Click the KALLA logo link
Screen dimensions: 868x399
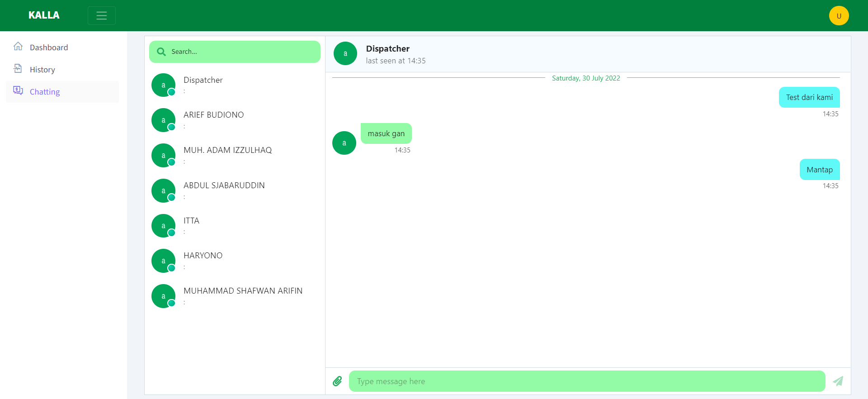44,15
